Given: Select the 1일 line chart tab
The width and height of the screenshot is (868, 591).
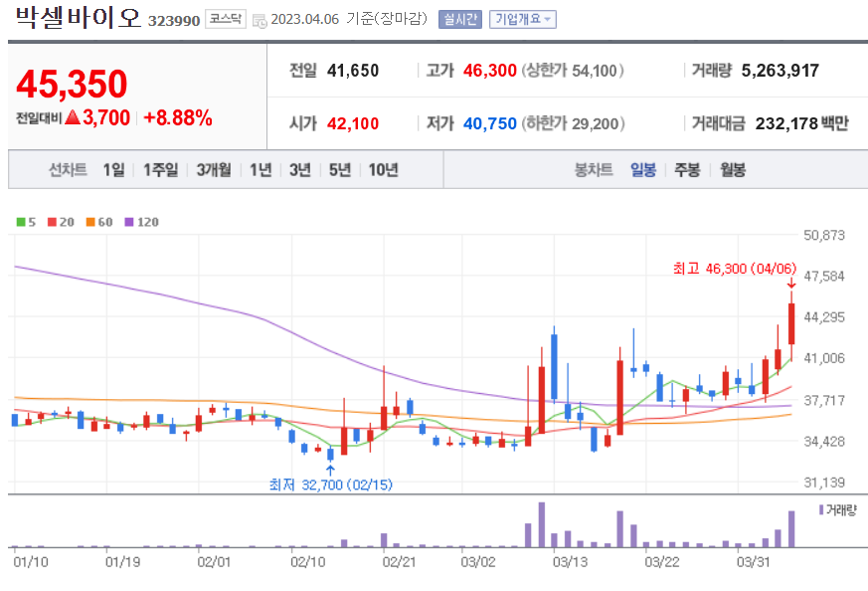Looking at the screenshot, I should [x=113, y=169].
